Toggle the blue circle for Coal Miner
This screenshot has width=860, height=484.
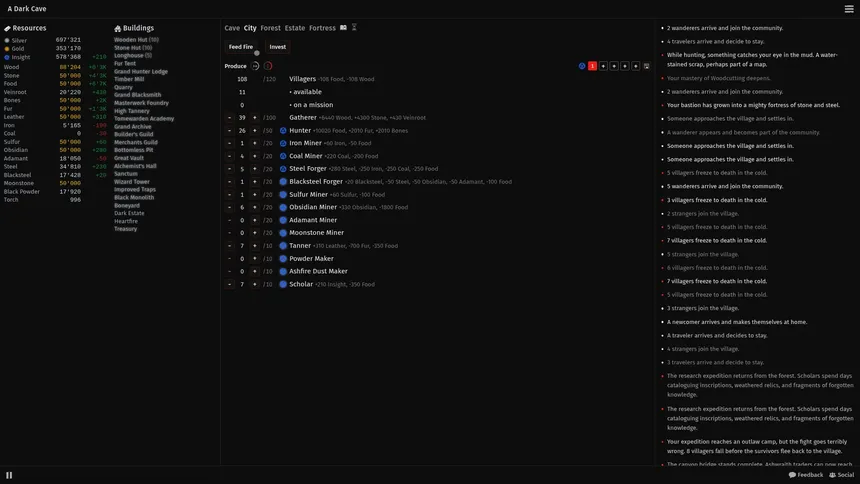tap(283, 156)
